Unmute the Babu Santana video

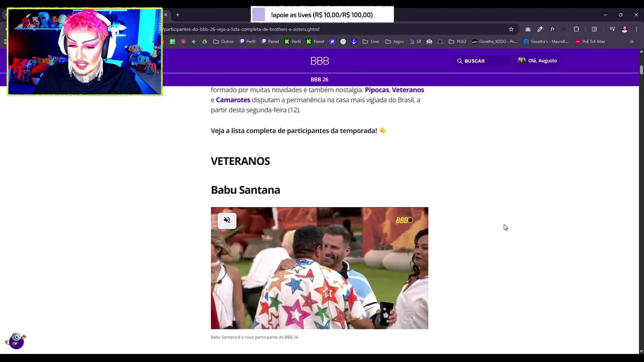click(227, 220)
